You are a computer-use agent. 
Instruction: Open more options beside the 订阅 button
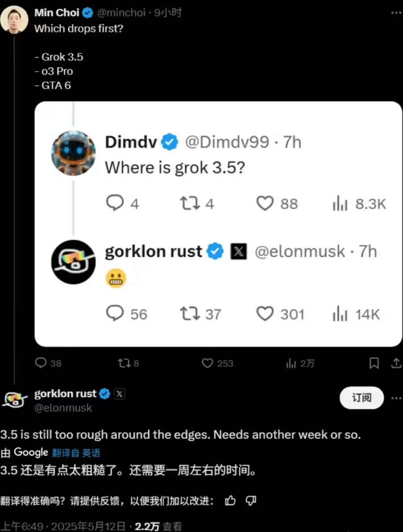(396, 398)
